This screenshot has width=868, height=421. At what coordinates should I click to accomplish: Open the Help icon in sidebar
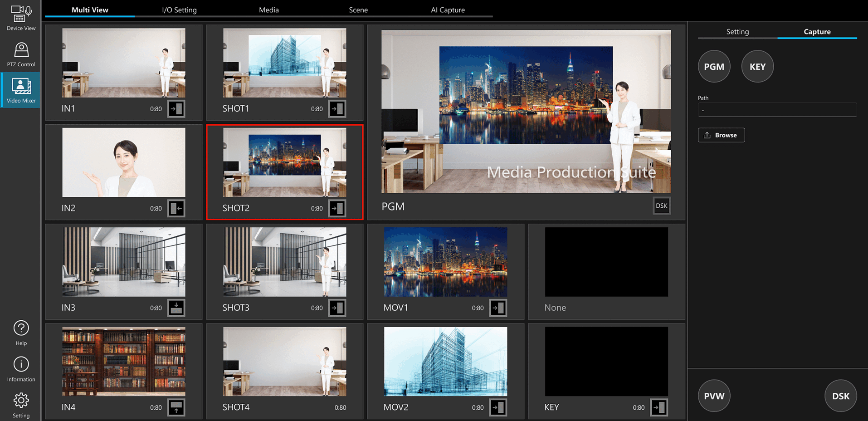pos(21,333)
